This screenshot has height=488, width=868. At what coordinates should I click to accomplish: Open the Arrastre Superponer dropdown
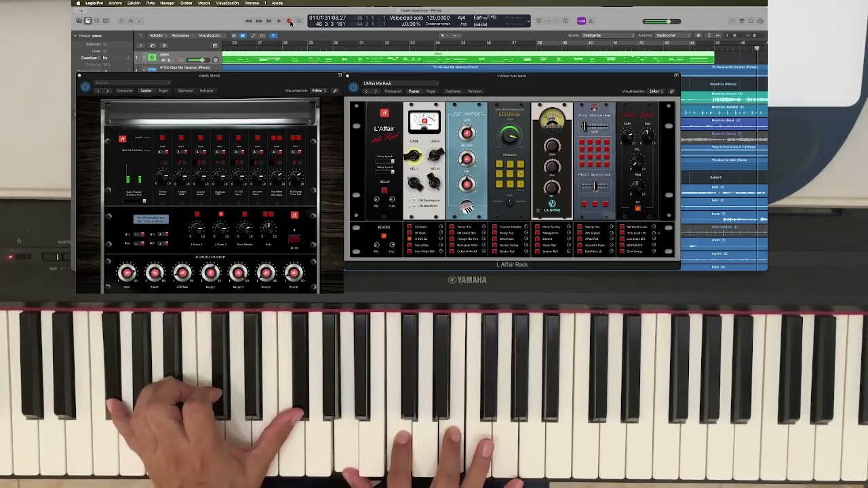[x=673, y=35]
